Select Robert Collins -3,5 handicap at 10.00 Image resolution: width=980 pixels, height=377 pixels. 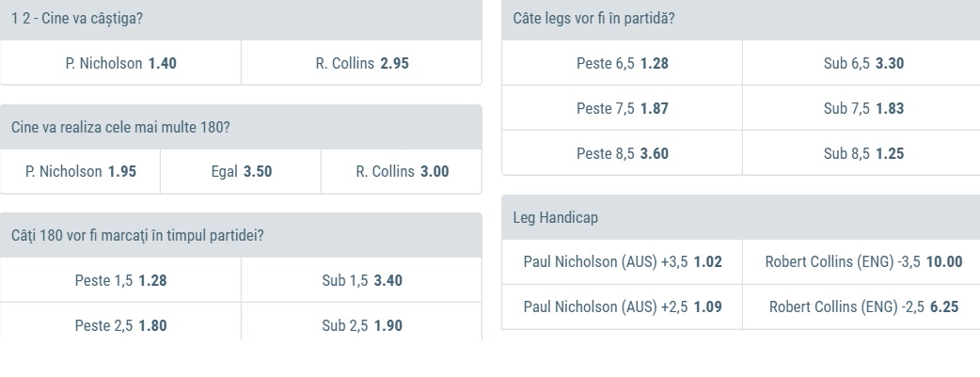pos(863,262)
